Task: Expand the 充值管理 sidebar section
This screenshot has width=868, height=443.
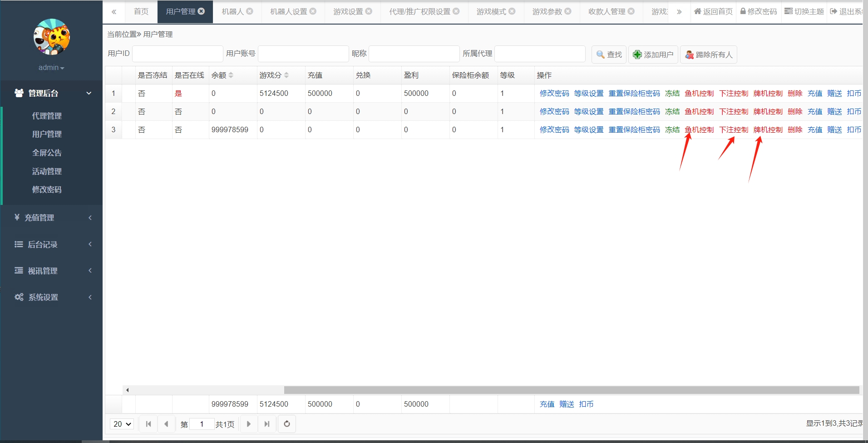Action: pos(51,218)
